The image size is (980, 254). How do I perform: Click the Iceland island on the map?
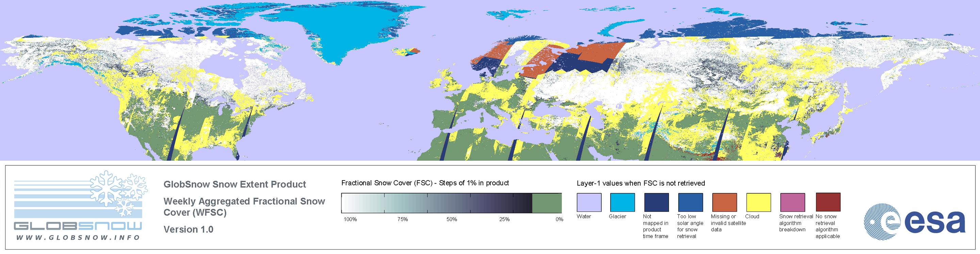[x=406, y=51]
